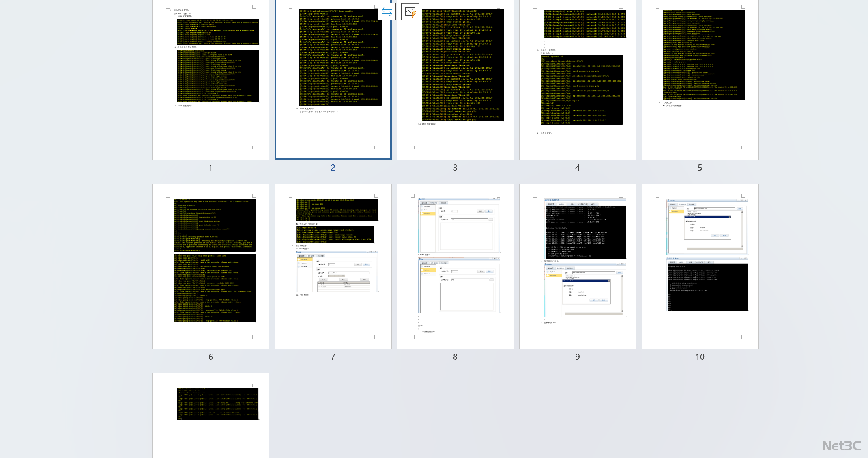Click the blue swap arrows icon

click(x=387, y=12)
